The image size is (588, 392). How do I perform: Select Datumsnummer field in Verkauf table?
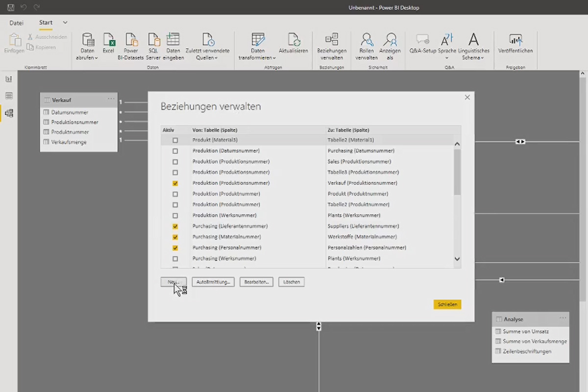click(70, 112)
